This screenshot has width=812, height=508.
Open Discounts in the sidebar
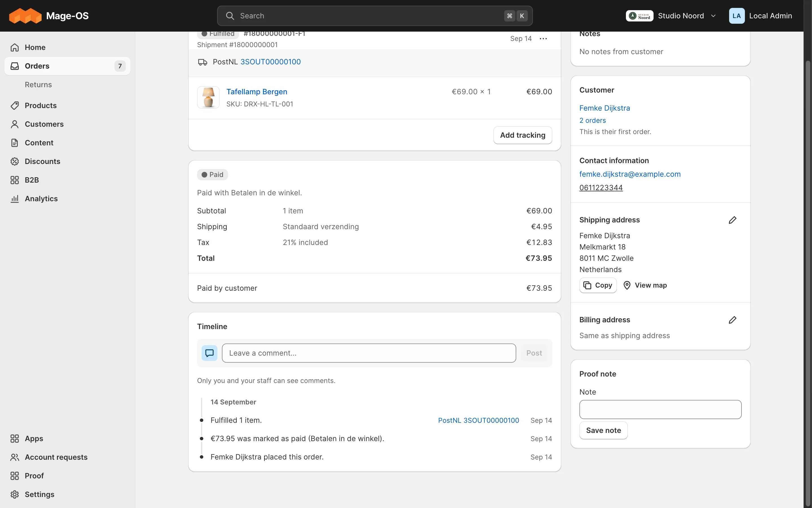tap(67, 161)
